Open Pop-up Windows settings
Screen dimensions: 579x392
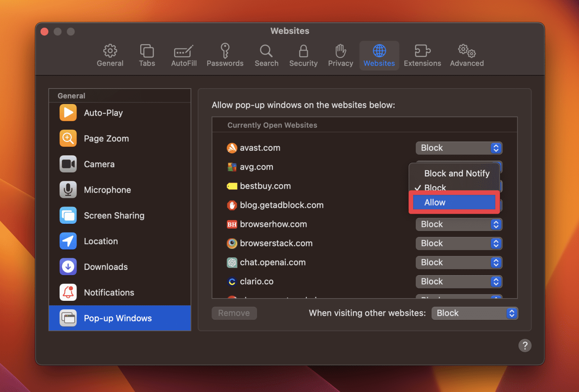click(x=118, y=318)
